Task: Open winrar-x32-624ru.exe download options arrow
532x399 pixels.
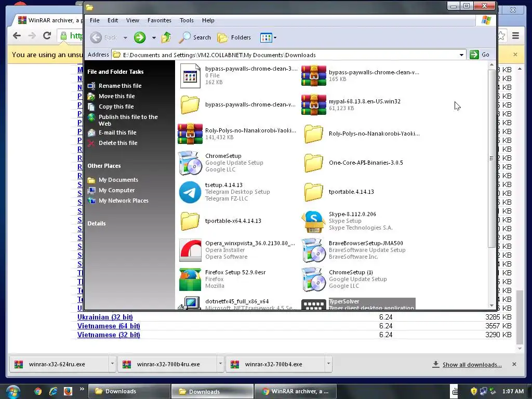Action: [112, 364]
